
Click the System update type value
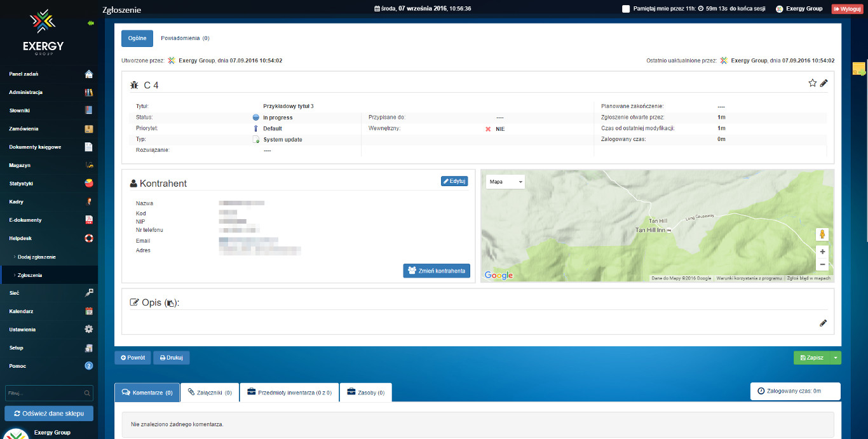pos(283,140)
